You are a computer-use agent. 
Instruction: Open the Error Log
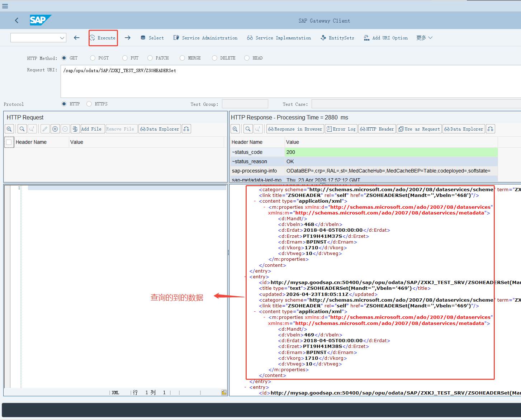point(341,129)
